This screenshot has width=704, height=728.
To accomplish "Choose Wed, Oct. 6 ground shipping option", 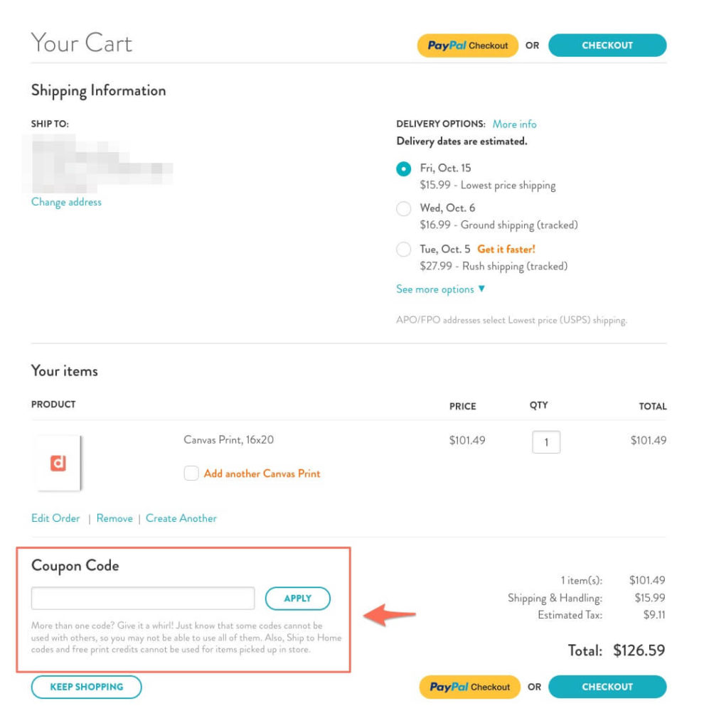I will click(403, 208).
